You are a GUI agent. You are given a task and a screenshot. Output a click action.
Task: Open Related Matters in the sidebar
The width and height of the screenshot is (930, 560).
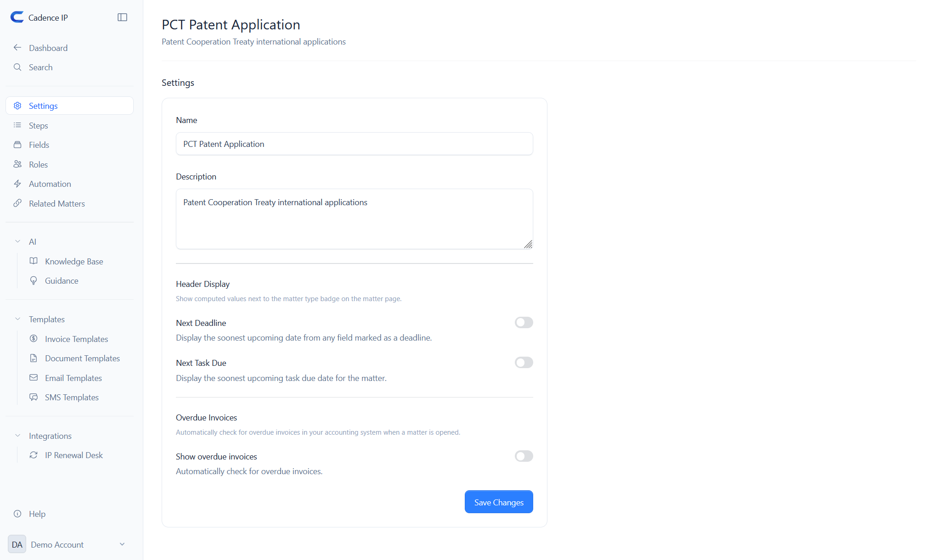click(69, 203)
